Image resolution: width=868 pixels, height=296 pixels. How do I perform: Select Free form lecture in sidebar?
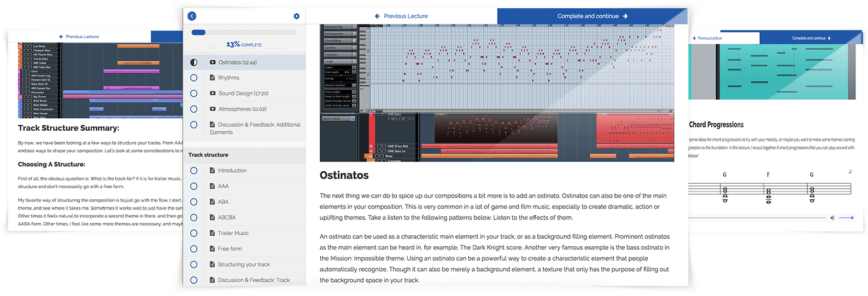[x=230, y=248]
